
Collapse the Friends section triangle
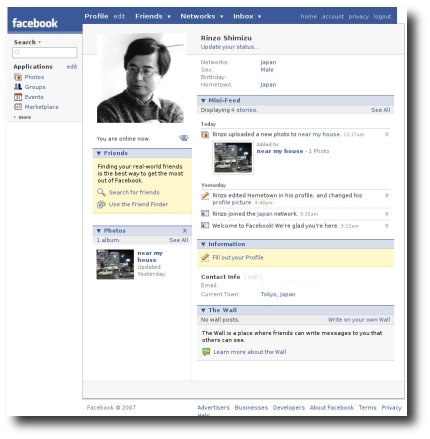[x=99, y=153]
